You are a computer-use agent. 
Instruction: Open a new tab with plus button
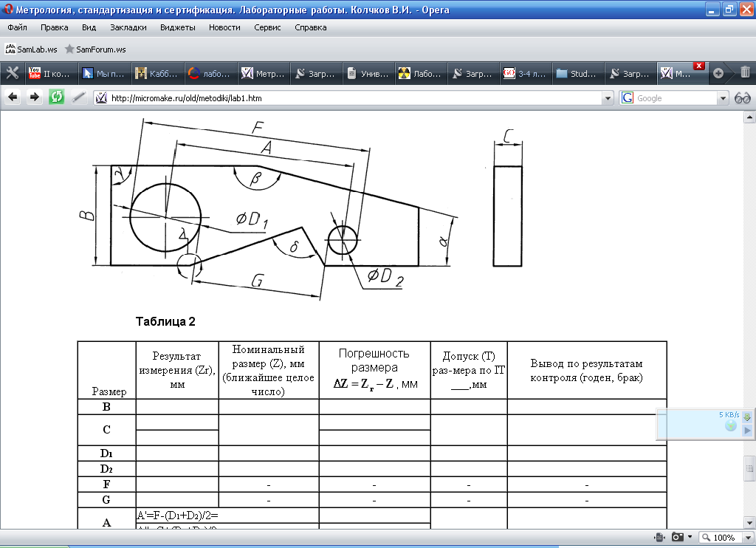[x=718, y=73]
